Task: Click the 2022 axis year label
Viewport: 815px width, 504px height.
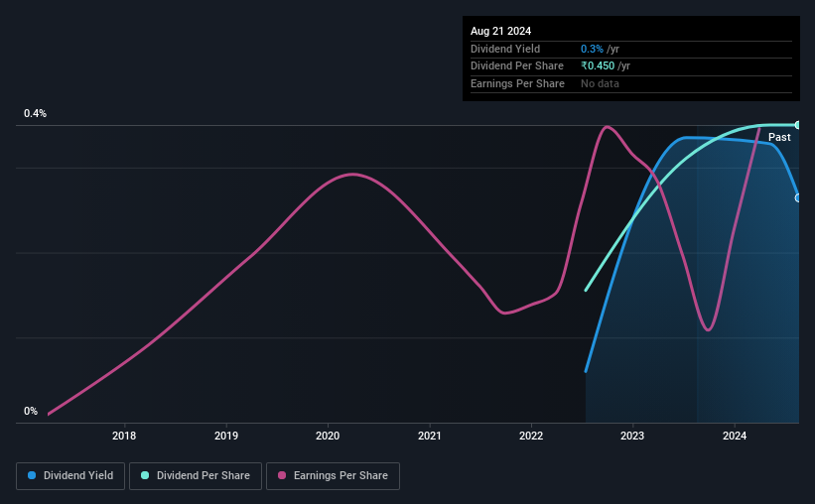Action: [531, 436]
